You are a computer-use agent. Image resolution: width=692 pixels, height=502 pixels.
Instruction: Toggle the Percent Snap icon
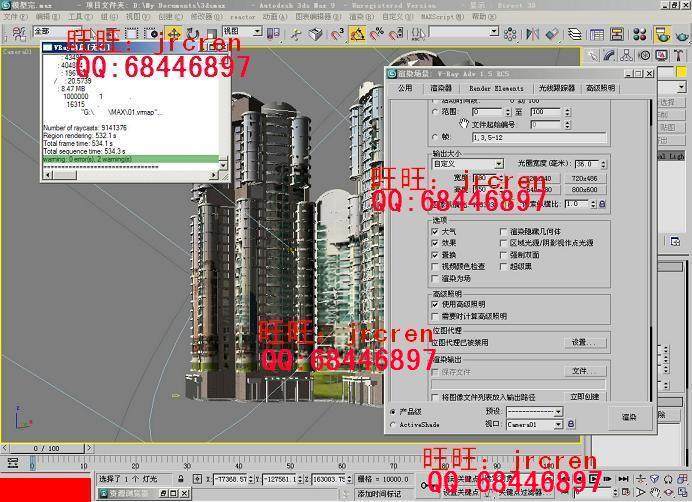point(377,34)
